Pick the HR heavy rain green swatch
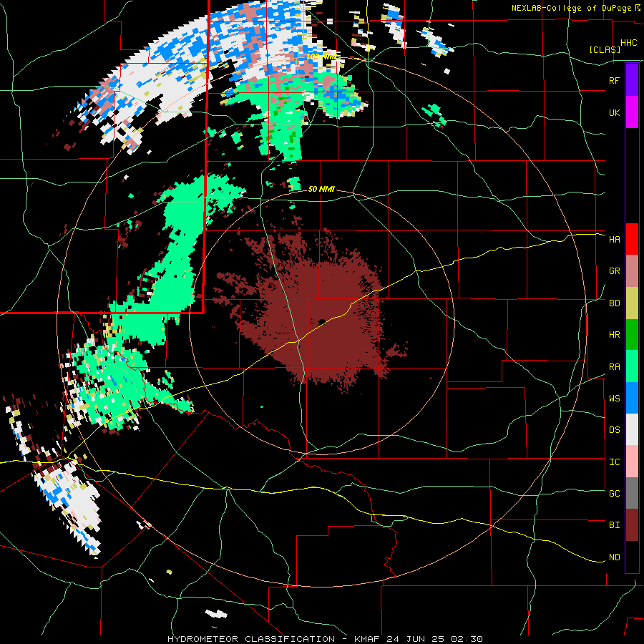This screenshot has width=644, height=644. pos(632,334)
